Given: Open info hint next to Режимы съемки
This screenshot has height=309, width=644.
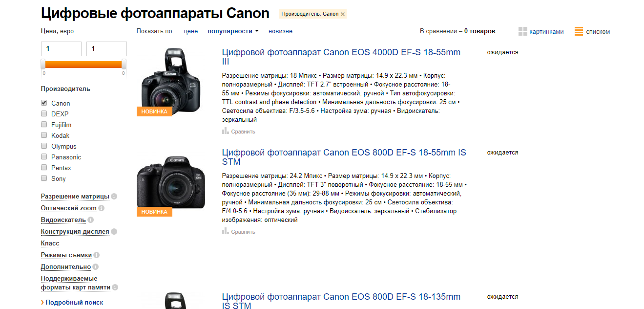Looking at the screenshot, I should point(97,255).
